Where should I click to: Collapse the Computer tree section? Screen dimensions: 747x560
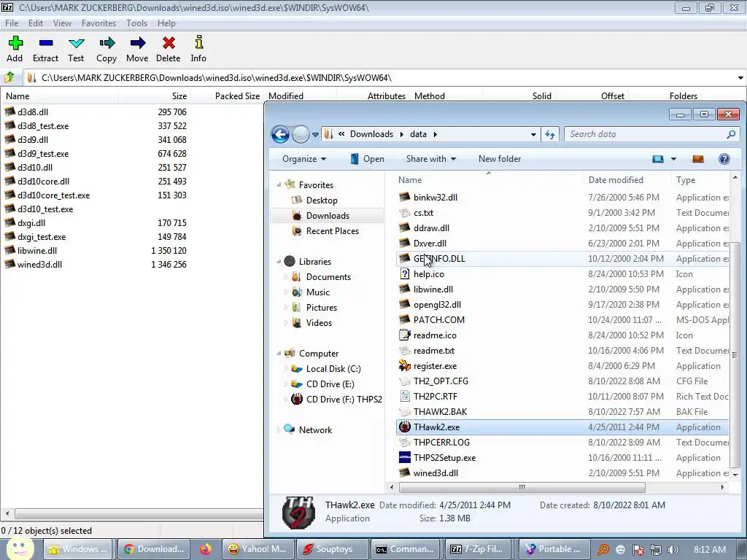click(279, 353)
